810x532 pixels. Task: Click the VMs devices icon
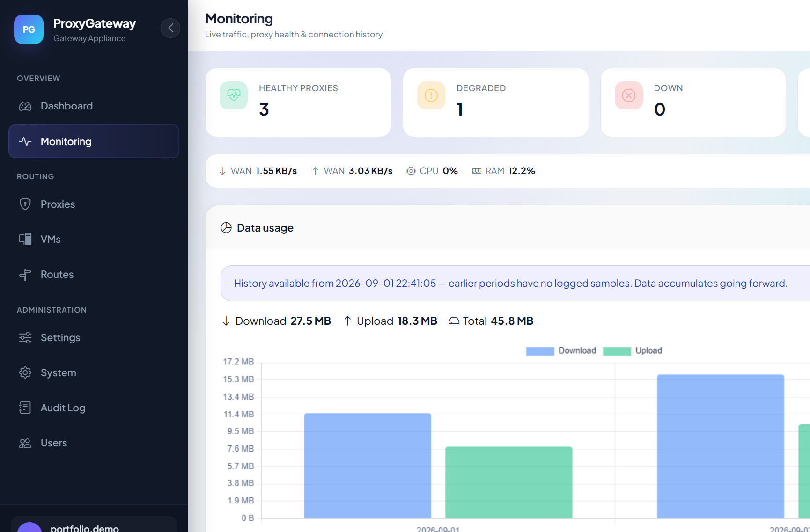click(25, 240)
